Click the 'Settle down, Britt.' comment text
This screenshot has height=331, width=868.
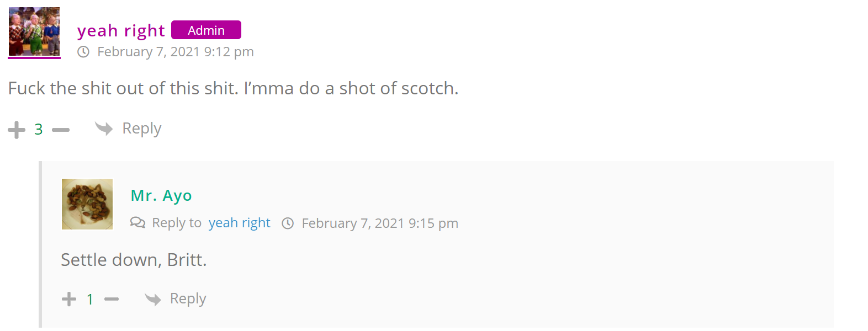(x=134, y=260)
